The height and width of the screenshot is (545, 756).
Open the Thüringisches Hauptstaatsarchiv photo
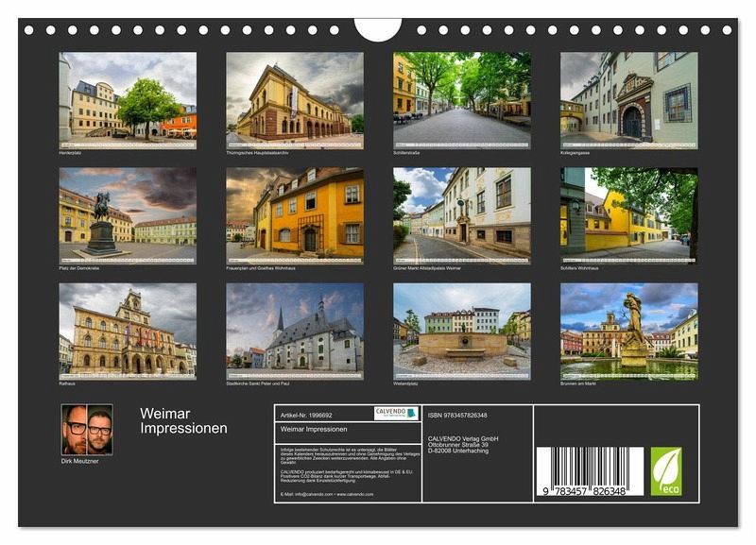coord(295,101)
